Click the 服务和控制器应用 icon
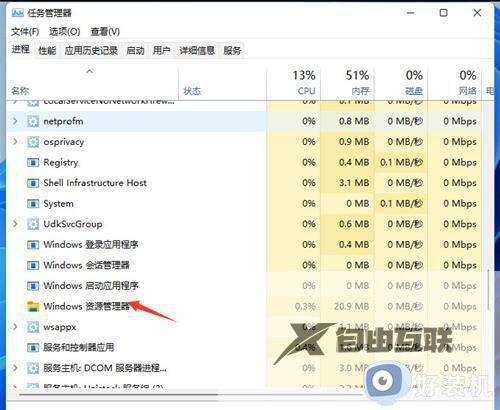Screen dimensions: 500x410 pos(33,348)
